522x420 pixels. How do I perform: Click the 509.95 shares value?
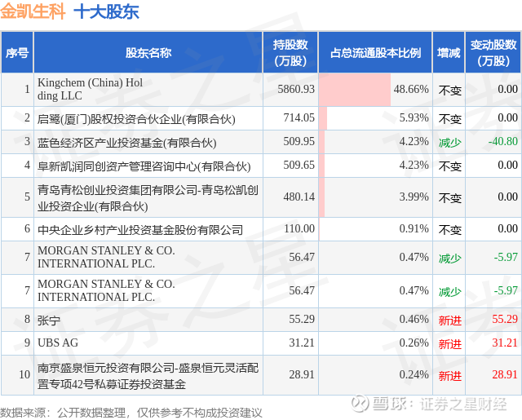coord(299,141)
